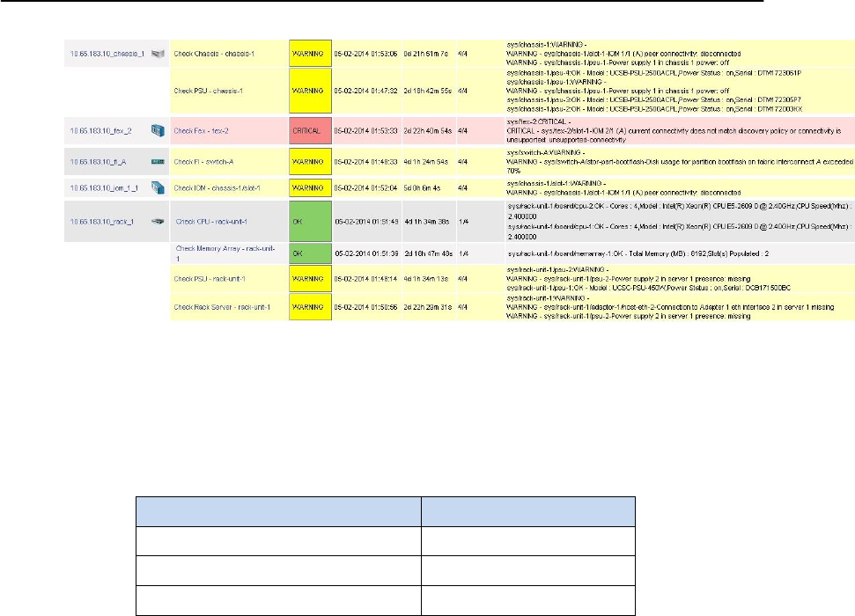Click the memarray-1 Total Memory 8192 info text

click(638, 254)
